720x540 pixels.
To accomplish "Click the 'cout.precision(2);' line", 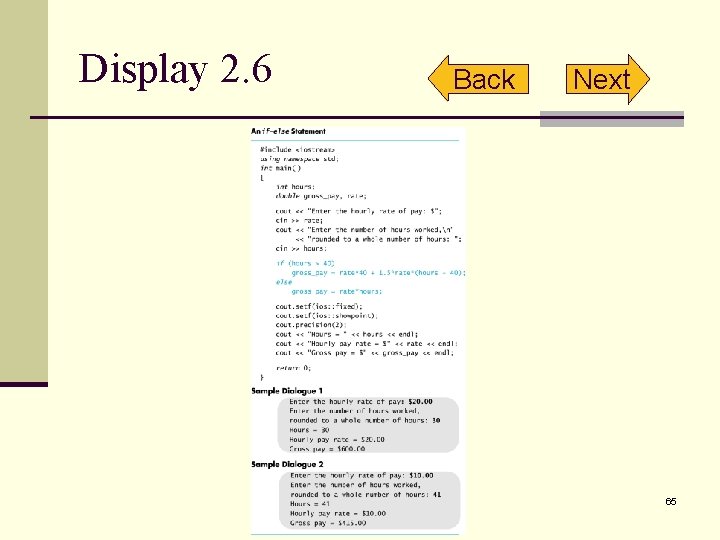I will click(x=311, y=325).
